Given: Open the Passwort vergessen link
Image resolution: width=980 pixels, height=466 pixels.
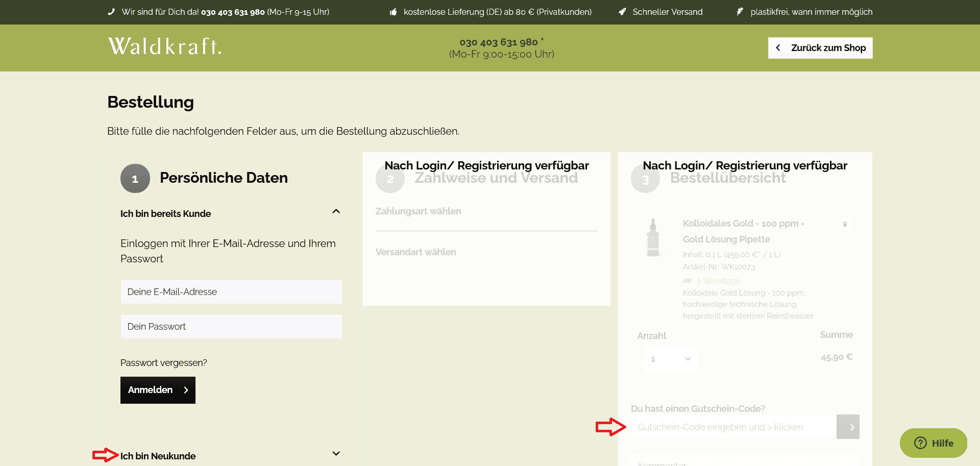Looking at the screenshot, I should tap(163, 362).
